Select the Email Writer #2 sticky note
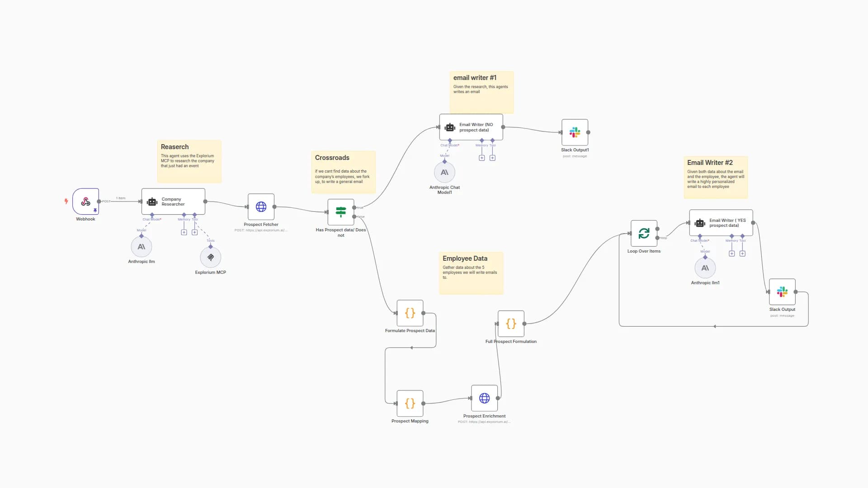Screen dimensions: 868x488 (x=716, y=177)
